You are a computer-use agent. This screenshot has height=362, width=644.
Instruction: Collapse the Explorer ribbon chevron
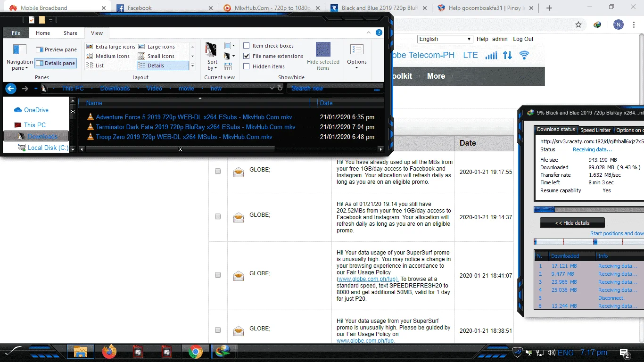coord(370,33)
